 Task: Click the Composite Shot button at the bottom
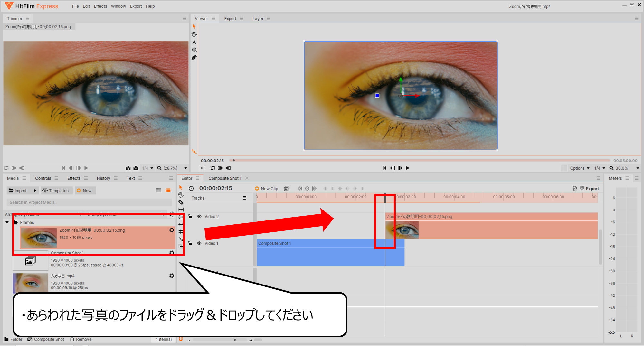(46, 339)
